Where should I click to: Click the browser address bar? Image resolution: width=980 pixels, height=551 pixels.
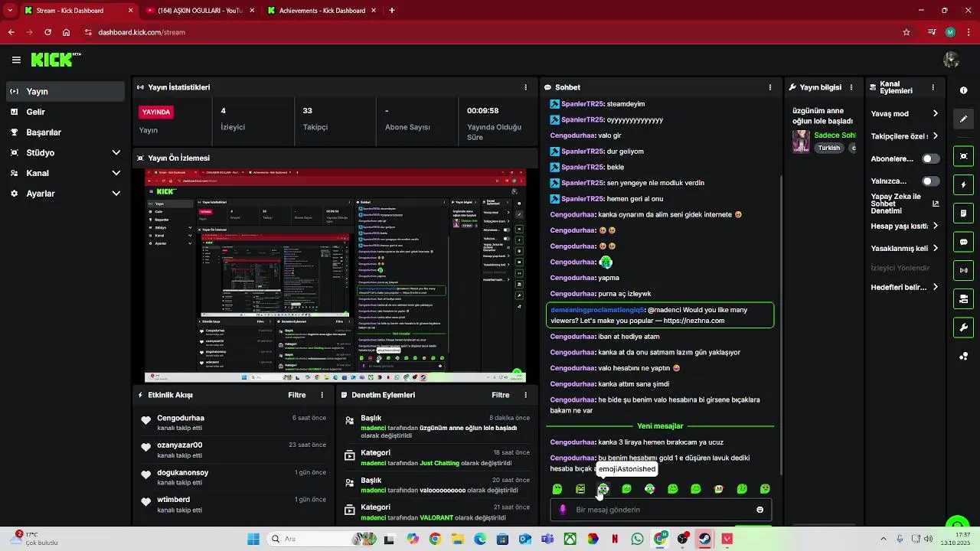(x=490, y=32)
